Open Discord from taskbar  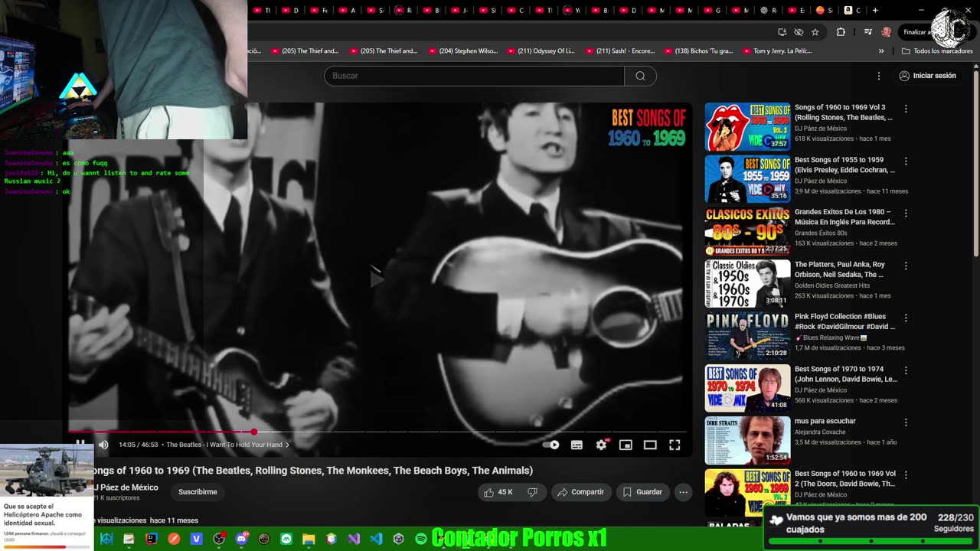click(242, 539)
